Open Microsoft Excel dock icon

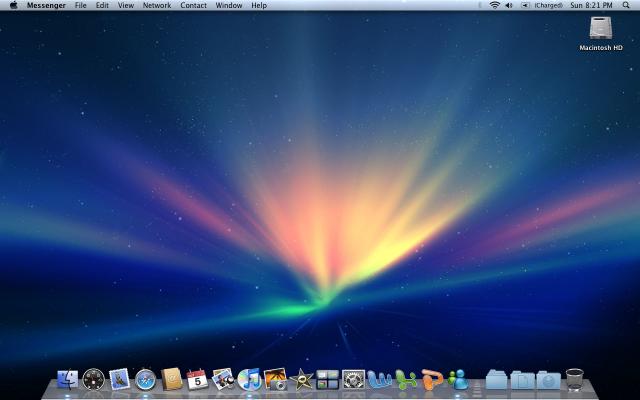pyautogui.click(x=406, y=379)
